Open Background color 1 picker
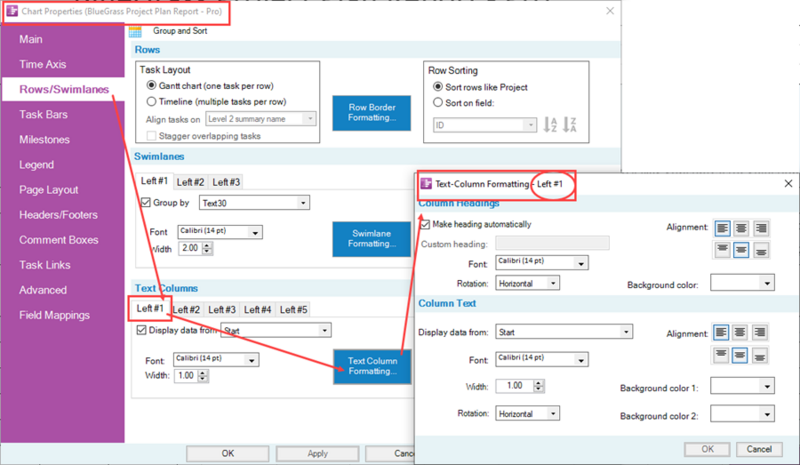The height and width of the screenshot is (465, 800). tap(742, 386)
